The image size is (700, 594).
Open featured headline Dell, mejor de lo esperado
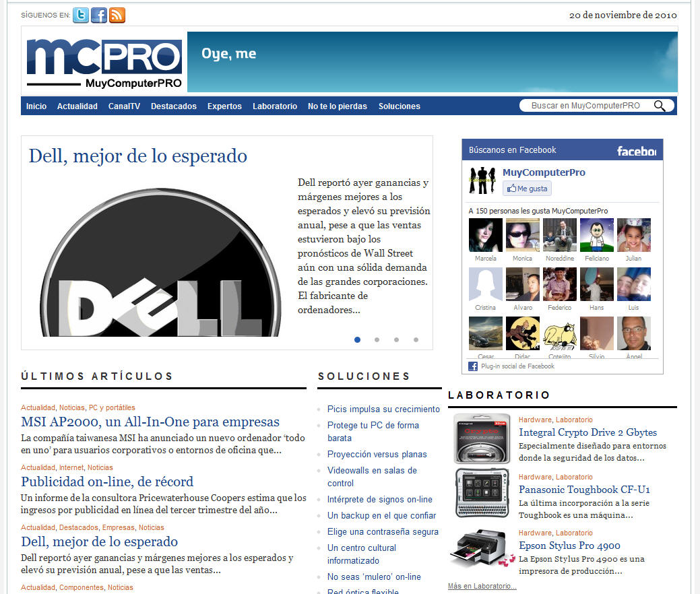(138, 156)
